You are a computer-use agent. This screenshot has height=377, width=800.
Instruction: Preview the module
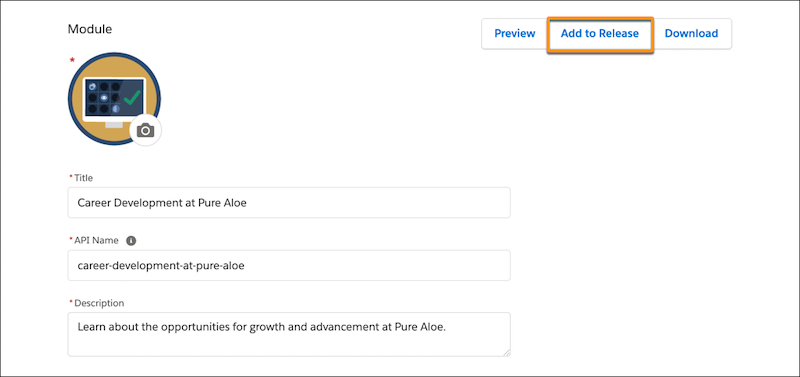pos(515,34)
